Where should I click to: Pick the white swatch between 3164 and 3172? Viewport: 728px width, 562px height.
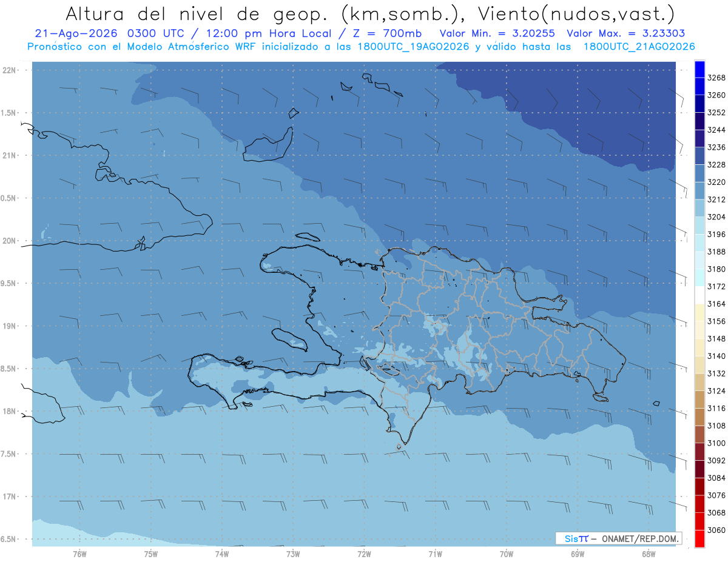[x=699, y=295]
